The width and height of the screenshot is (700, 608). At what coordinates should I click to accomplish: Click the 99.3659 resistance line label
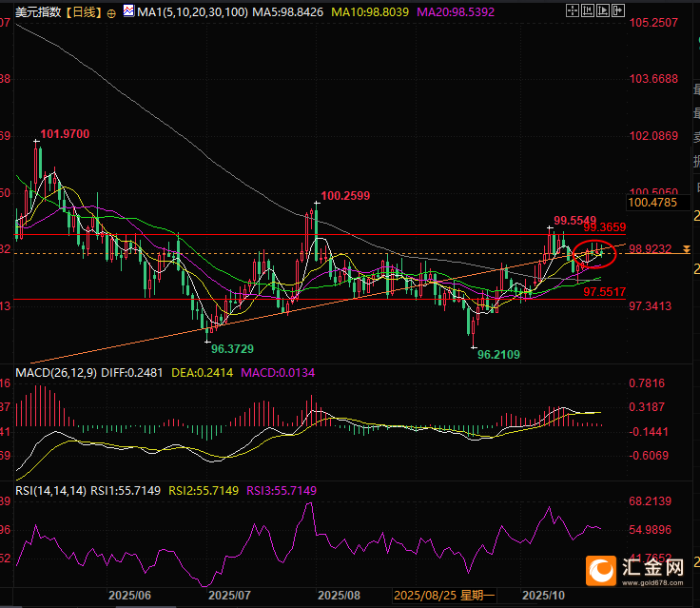point(605,227)
